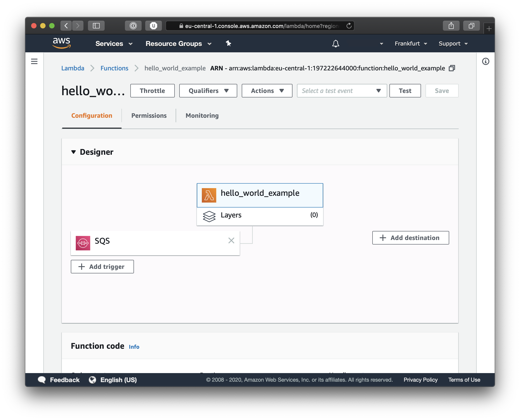
Task: Open the info panel icon
Action: click(x=485, y=61)
